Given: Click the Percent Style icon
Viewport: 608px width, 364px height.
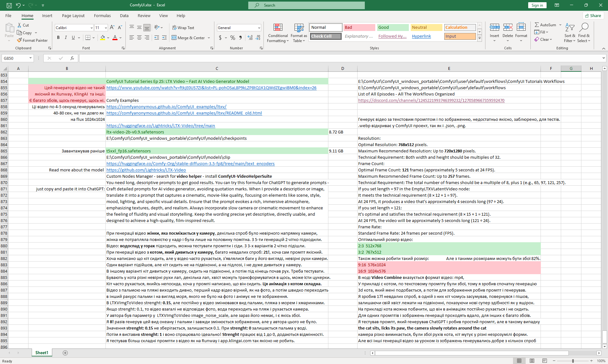Looking at the screenshot, I should 233,38.
